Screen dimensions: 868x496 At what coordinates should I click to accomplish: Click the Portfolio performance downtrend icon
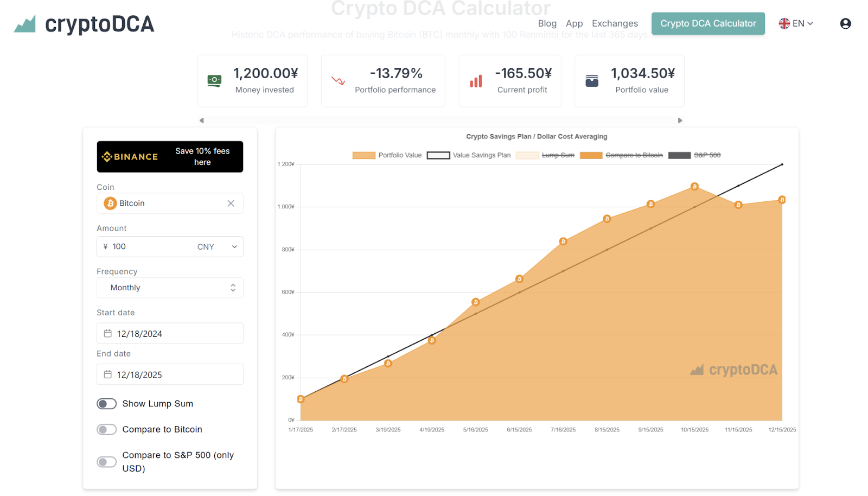click(x=338, y=81)
